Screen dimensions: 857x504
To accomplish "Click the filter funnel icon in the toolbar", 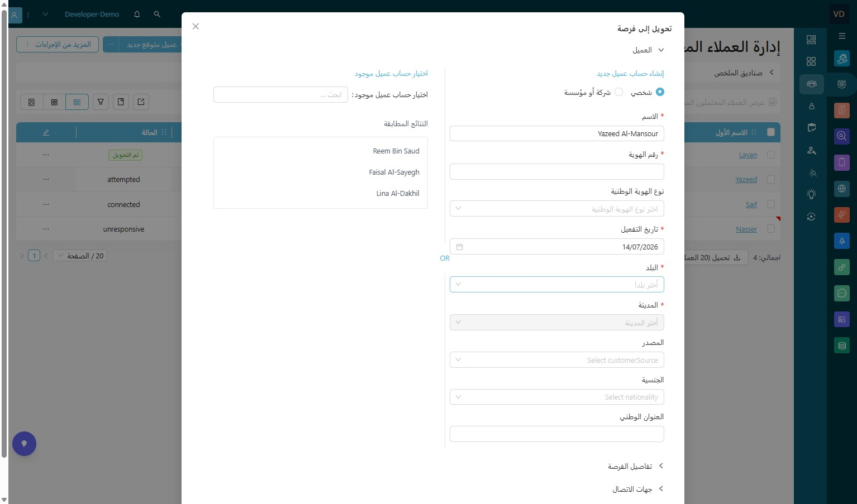I will (101, 102).
